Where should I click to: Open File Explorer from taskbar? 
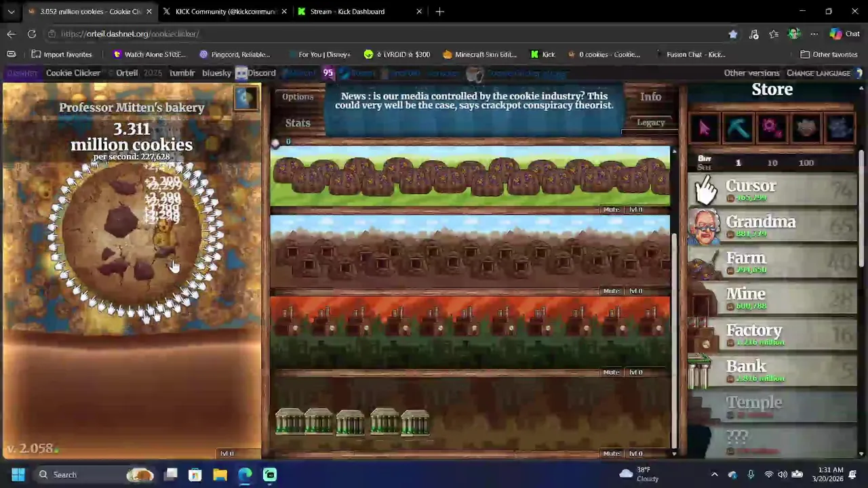click(x=220, y=474)
